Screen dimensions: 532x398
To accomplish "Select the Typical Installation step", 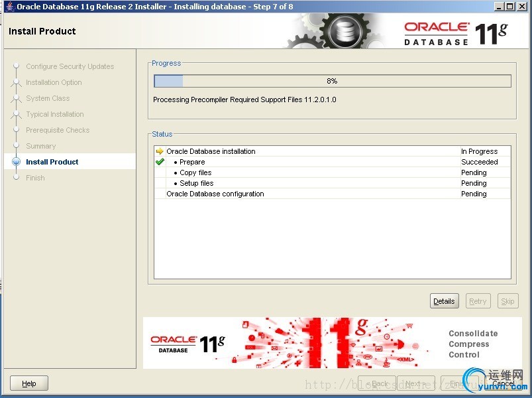I will pos(54,114).
